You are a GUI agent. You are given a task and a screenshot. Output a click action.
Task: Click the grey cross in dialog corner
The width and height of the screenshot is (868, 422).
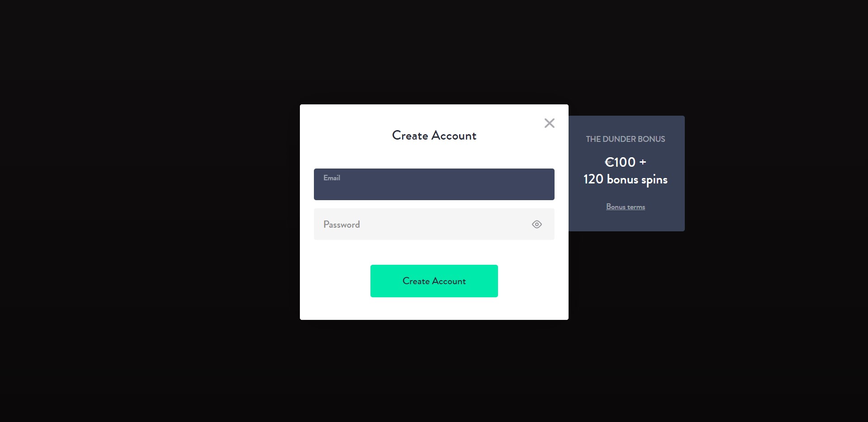point(550,123)
